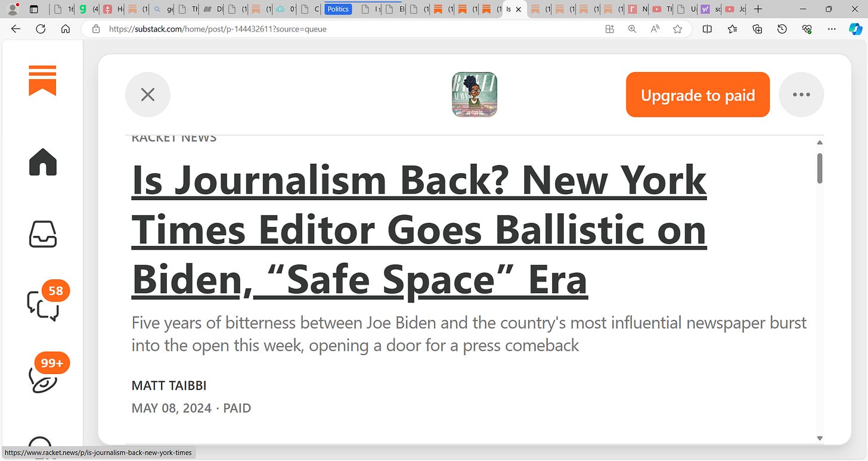Open the Inbox tray icon in sidebar

click(x=42, y=233)
